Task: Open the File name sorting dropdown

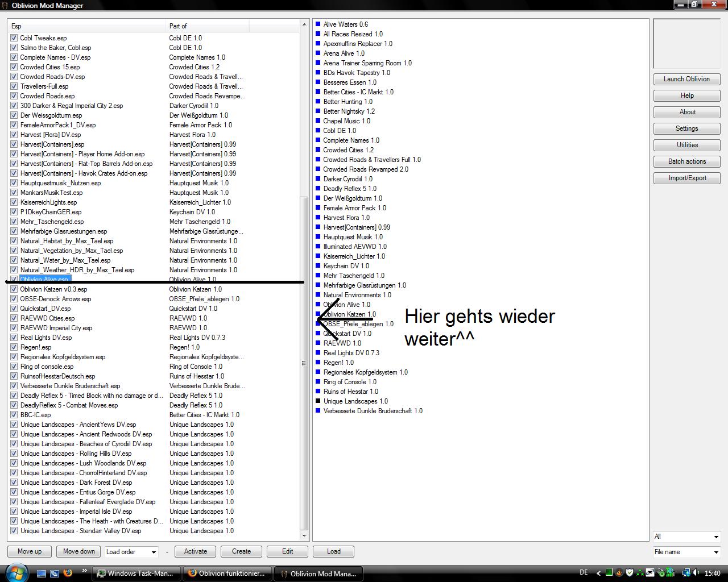Action: 686,552
